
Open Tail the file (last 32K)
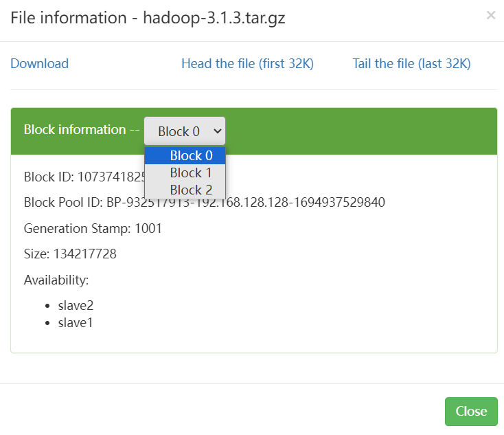(x=411, y=64)
